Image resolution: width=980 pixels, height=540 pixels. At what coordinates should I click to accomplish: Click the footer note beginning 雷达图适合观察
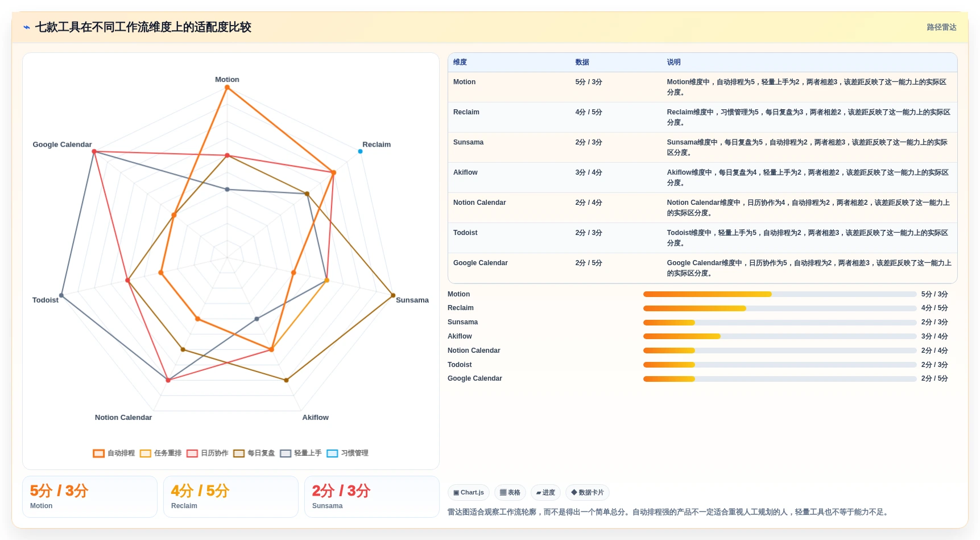(x=668, y=512)
